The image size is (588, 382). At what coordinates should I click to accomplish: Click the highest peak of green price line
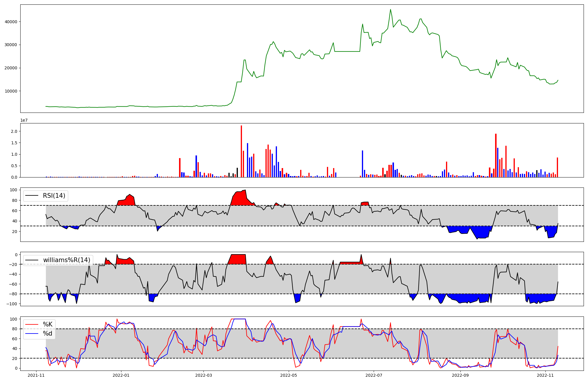pos(390,10)
